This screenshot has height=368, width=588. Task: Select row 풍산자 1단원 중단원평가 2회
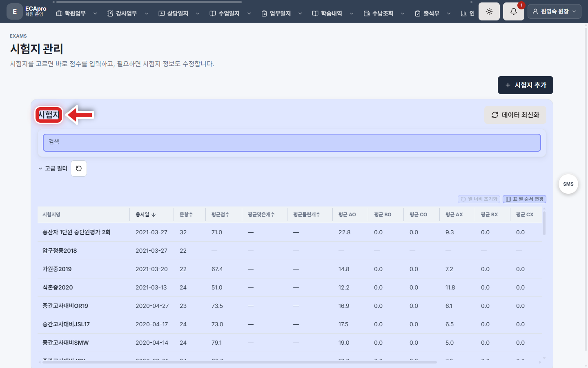tap(290, 232)
